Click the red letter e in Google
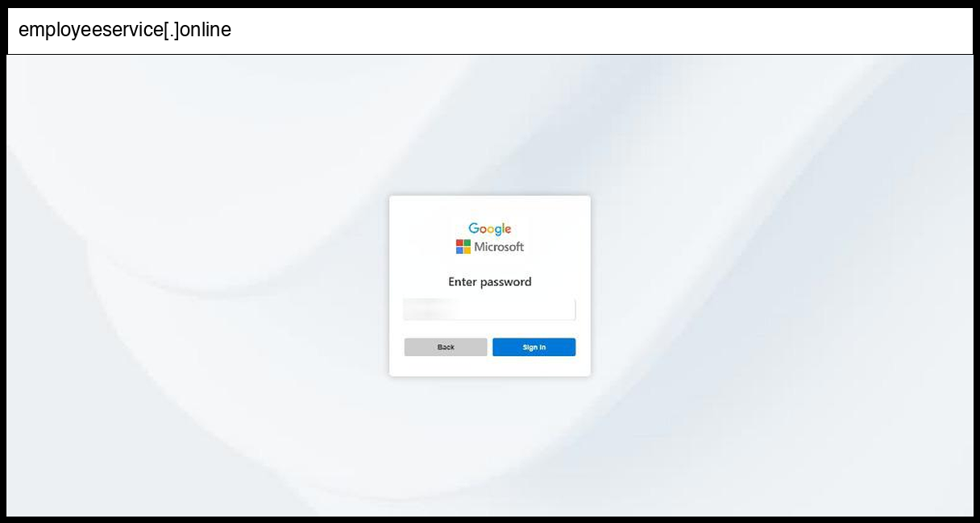The height and width of the screenshot is (523, 980). click(508, 230)
